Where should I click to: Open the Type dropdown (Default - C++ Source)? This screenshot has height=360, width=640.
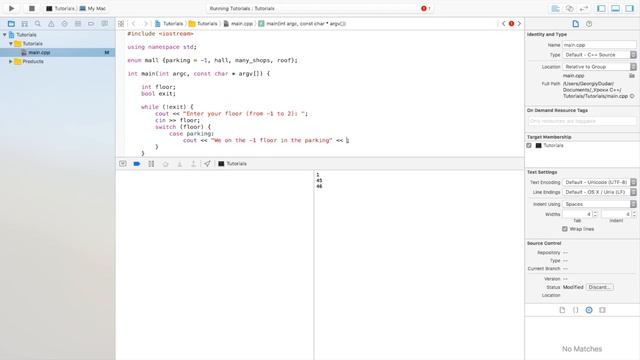599,55
